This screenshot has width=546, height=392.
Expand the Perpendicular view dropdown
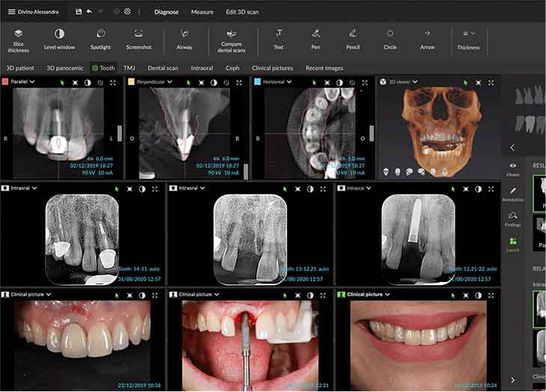coord(170,82)
